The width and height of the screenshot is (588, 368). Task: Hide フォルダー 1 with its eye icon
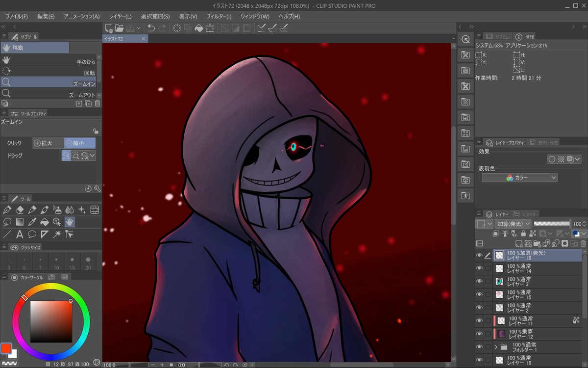[x=479, y=347]
